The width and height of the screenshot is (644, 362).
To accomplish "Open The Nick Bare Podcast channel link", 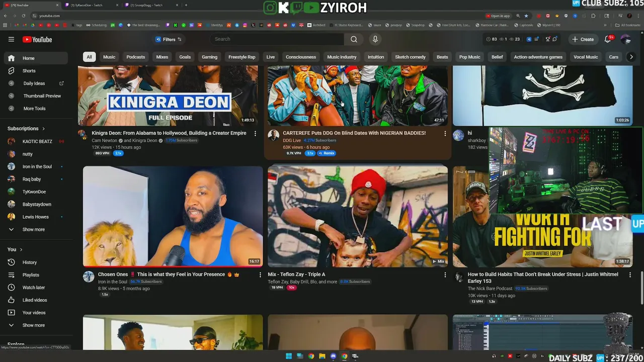I will (490, 289).
